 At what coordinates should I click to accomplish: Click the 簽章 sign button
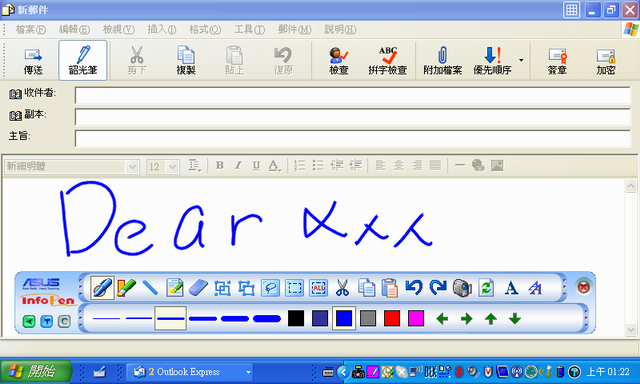coord(557,61)
